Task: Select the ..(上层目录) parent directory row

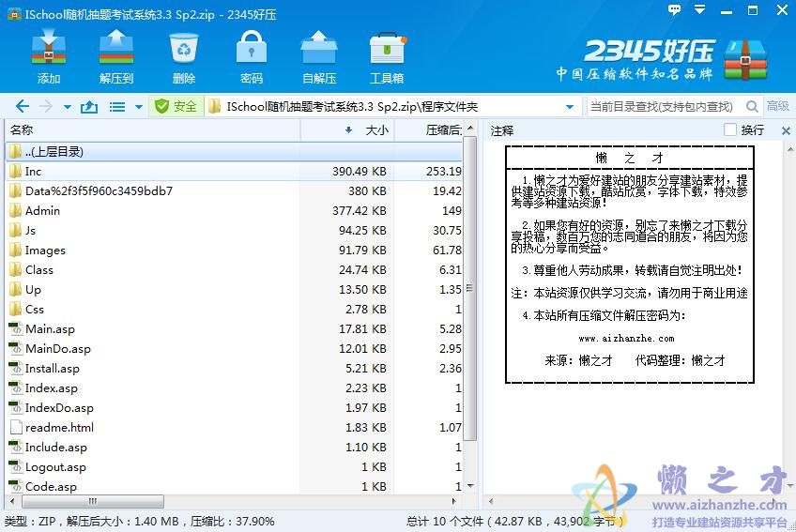Action: [x=234, y=151]
